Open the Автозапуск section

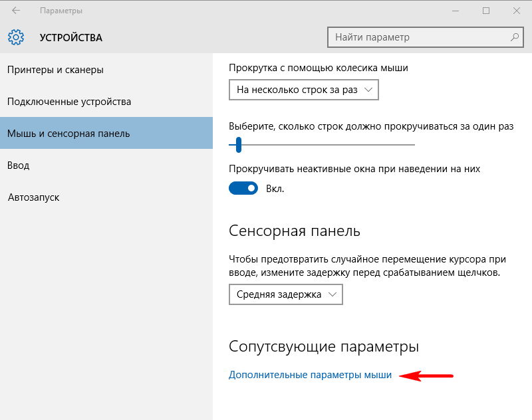(x=34, y=197)
